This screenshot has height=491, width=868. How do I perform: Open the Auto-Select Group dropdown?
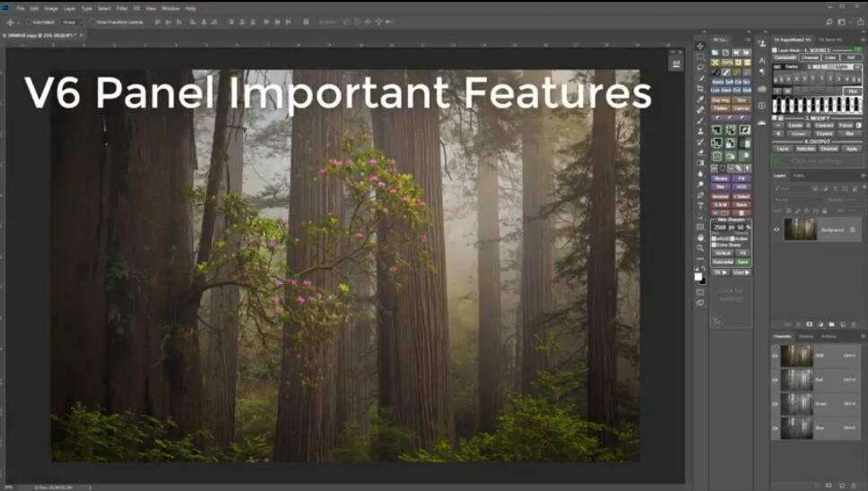tap(68, 22)
